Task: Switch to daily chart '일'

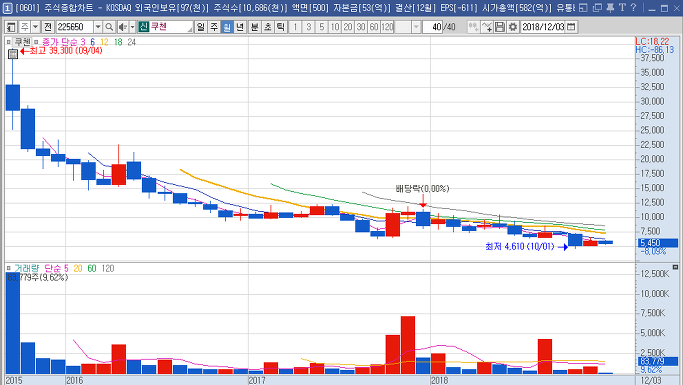Action: pos(200,27)
